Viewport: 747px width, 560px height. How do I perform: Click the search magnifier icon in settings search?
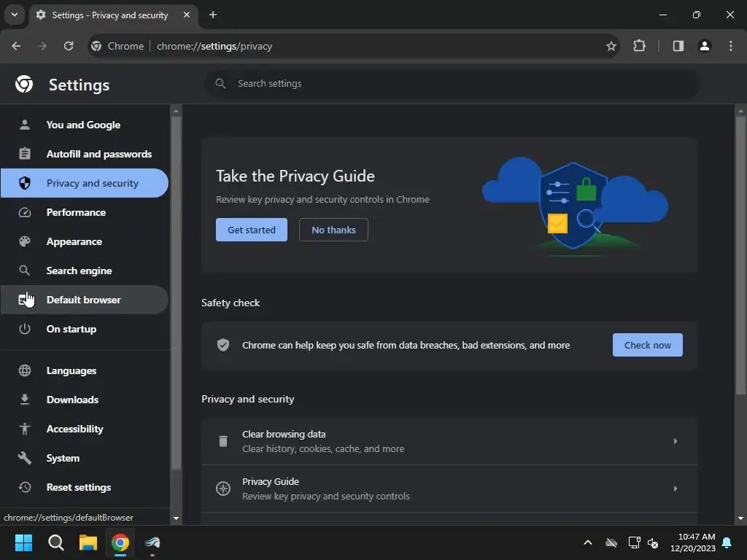pyautogui.click(x=220, y=84)
